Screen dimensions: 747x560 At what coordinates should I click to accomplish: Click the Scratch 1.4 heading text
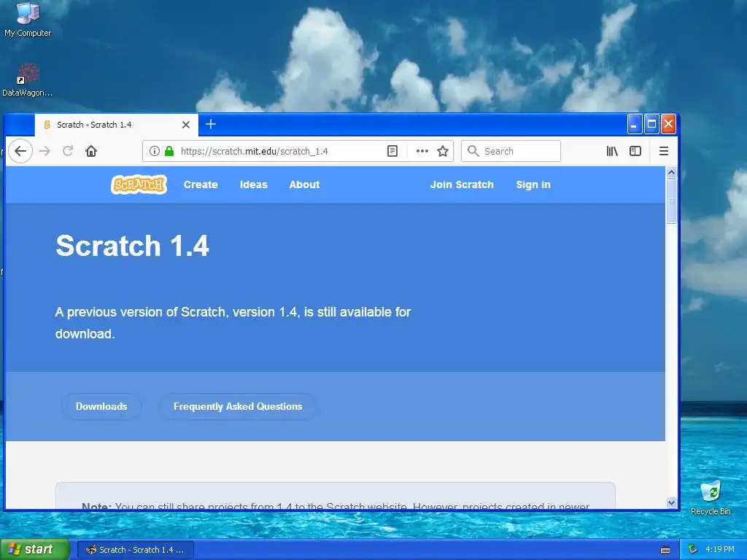point(133,246)
